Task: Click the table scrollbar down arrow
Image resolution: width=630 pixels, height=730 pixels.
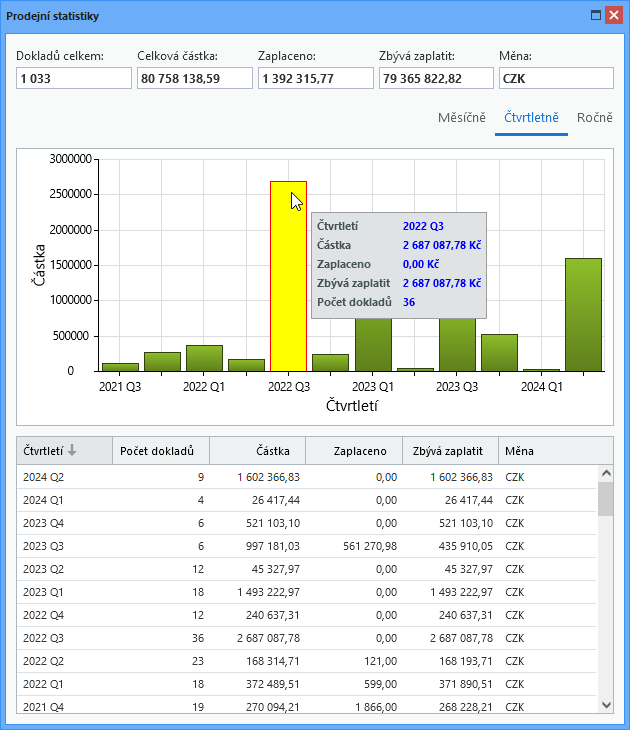Action: (606, 705)
